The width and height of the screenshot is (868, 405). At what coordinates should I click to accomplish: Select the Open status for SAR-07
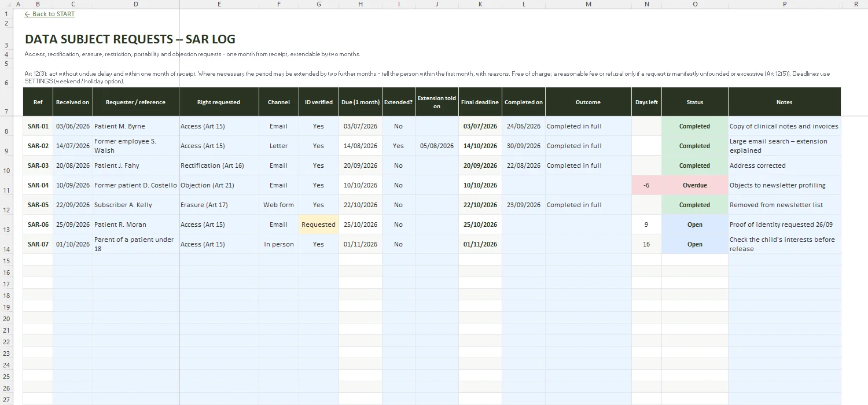[x=694, y=244]
